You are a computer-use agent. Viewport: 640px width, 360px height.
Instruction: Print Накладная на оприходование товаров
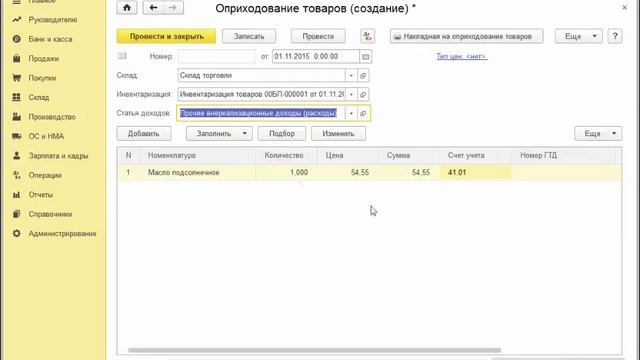467,36
